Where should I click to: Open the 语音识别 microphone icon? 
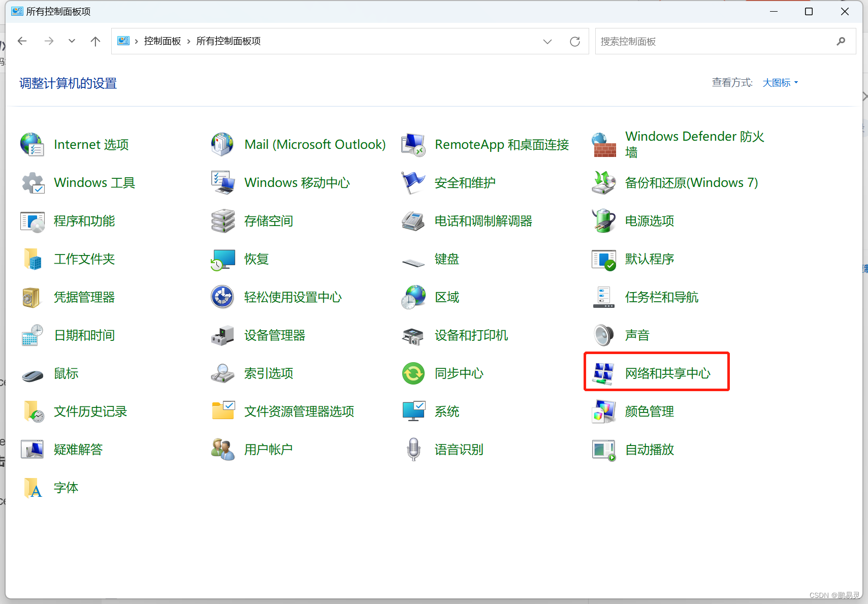413,450
